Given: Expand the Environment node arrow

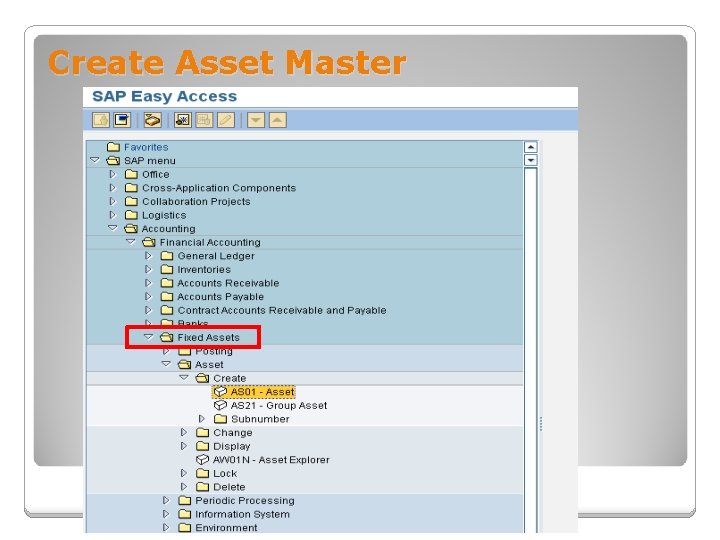Looking at the screenshot, I should tap(166, 528).
